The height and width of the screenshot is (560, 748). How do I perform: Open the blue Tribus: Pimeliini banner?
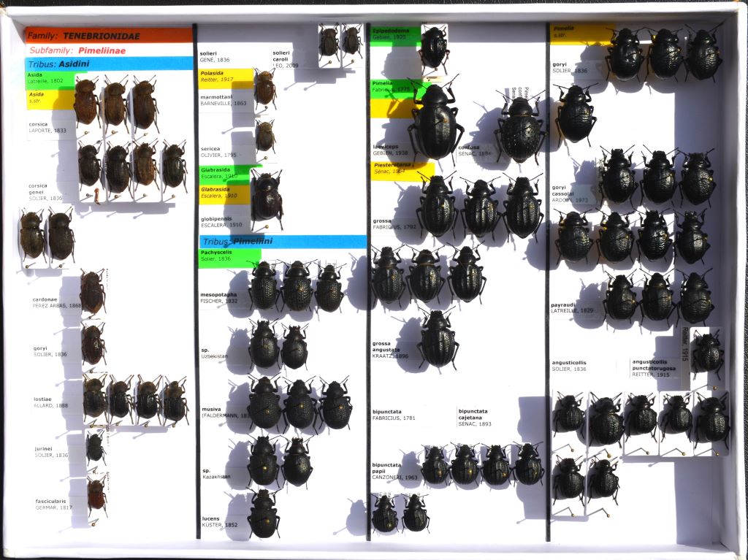coord(283,242)
